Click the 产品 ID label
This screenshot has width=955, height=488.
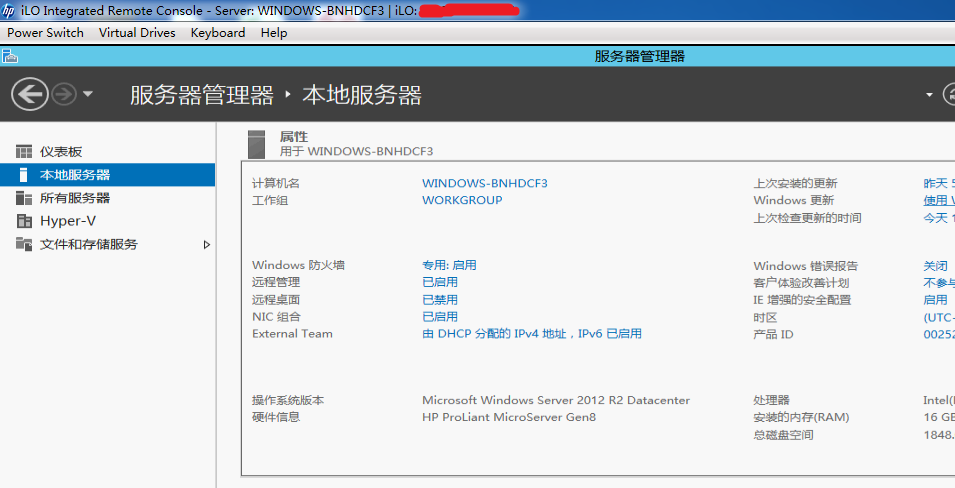[774, 334]
